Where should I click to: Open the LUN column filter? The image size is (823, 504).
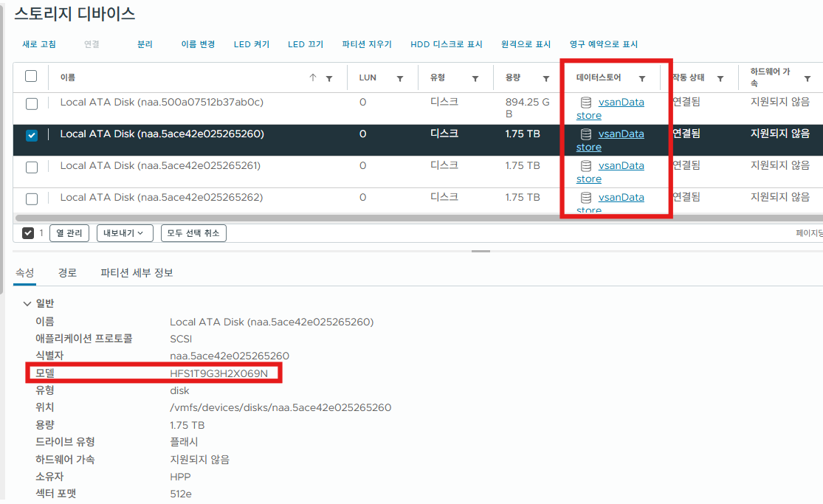(x=400, y=79)
